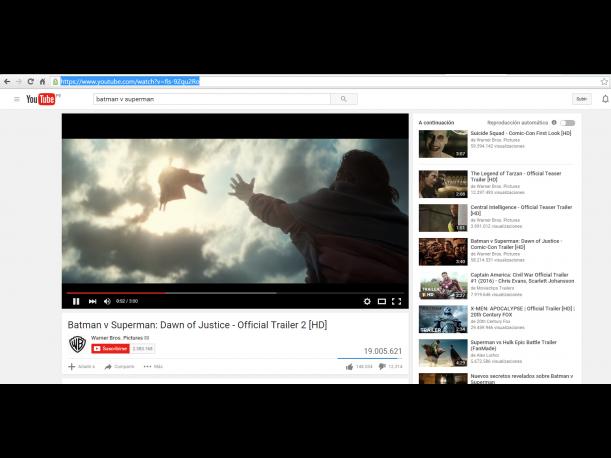Image resolution: width=611 pixels, height=458 pixels.
Task: Skip to next video
Action: (x=92, y=301)
